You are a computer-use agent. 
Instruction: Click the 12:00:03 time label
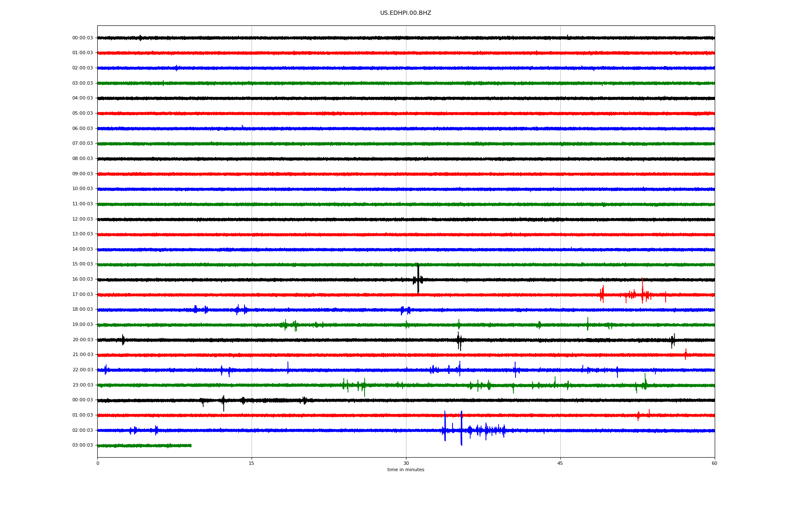82,219
